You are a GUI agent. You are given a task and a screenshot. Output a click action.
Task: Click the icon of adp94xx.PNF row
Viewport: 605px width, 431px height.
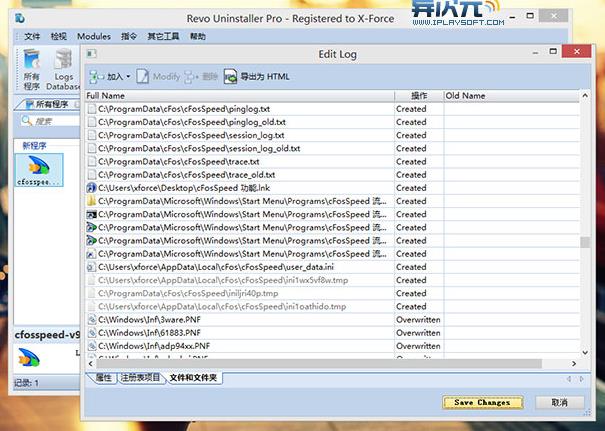[91, 346]
